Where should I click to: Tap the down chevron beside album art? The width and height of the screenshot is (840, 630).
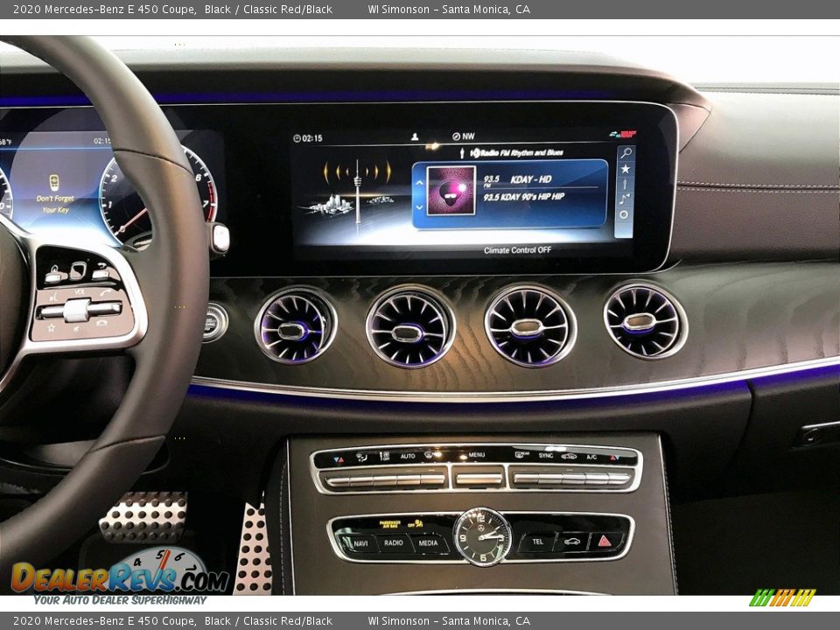point(417,205)
